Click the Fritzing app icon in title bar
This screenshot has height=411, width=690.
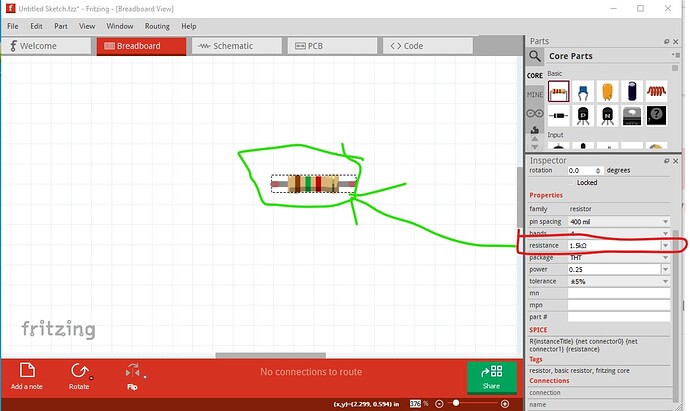click(10, 8)
